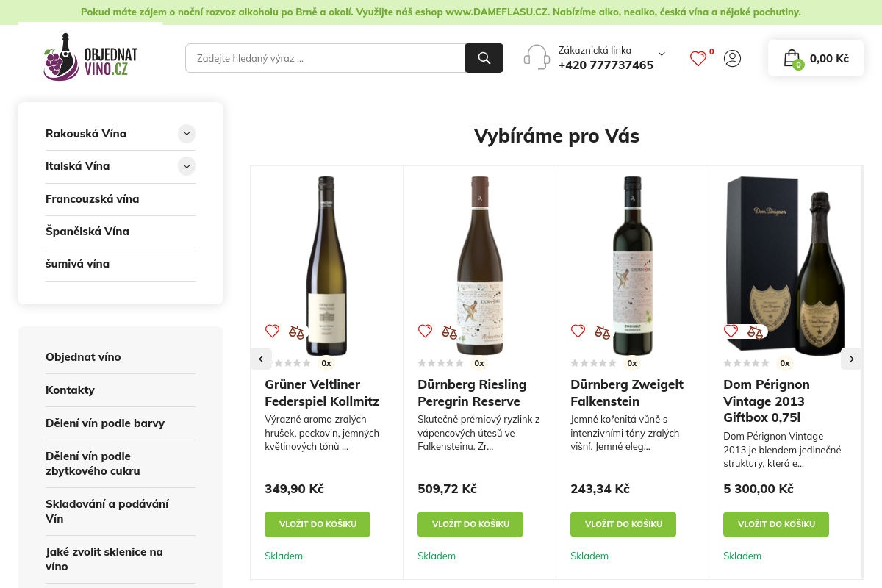
Task: Open the Zákaznická linka dropdown
Action: pyautogui.click(x=661, y=54)
